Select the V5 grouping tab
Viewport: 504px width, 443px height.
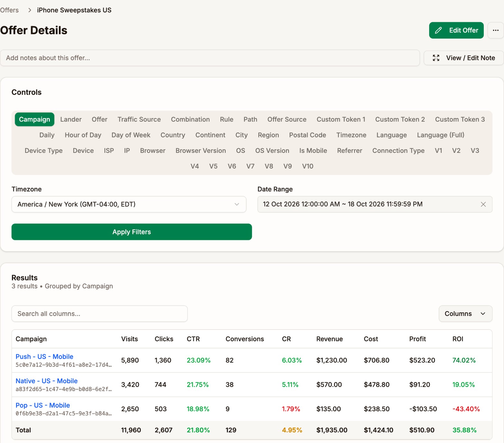(213, 166)
